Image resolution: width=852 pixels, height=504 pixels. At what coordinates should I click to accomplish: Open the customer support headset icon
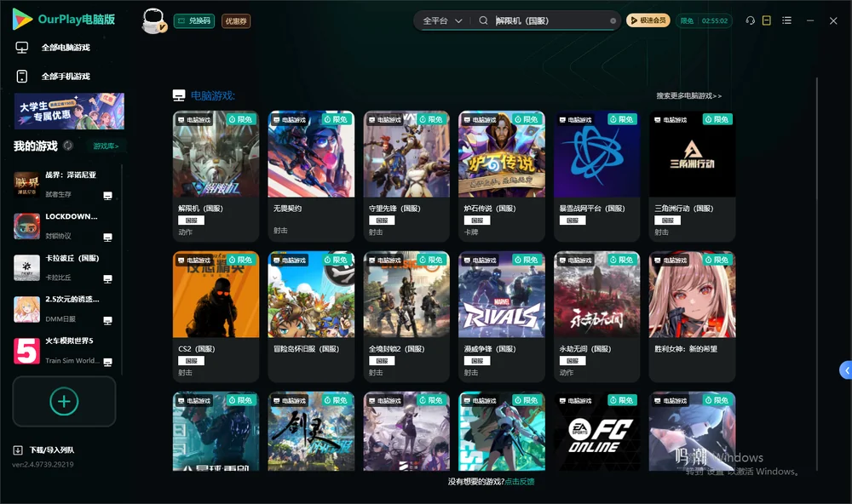(751, 20)
